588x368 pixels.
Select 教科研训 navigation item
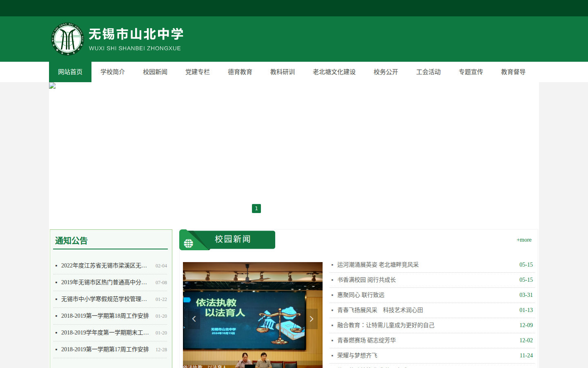283,72
